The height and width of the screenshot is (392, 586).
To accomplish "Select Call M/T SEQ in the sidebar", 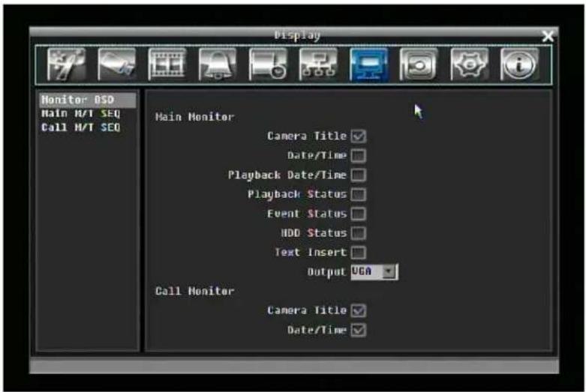I will click(81, 127).
